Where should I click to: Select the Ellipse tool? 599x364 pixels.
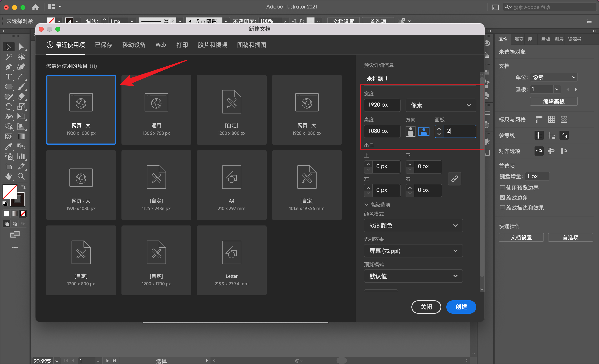click(9, 87)
